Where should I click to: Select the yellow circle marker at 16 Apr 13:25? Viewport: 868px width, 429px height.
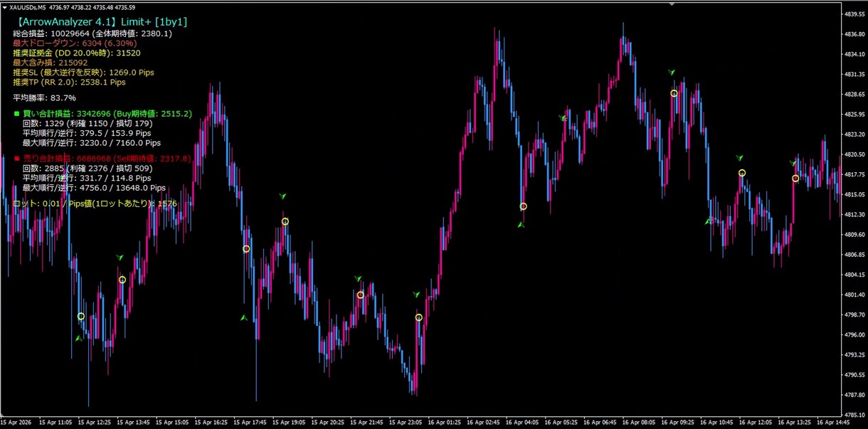[795, 179]
